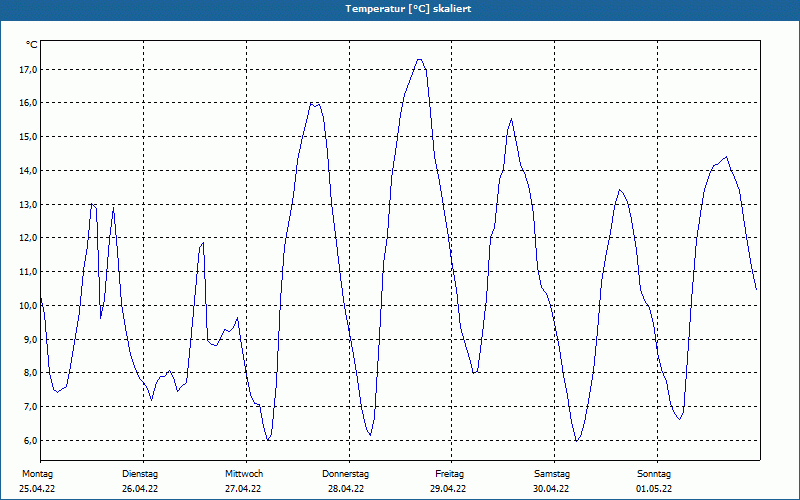Click the date 25.04.22

coord(37,489)
